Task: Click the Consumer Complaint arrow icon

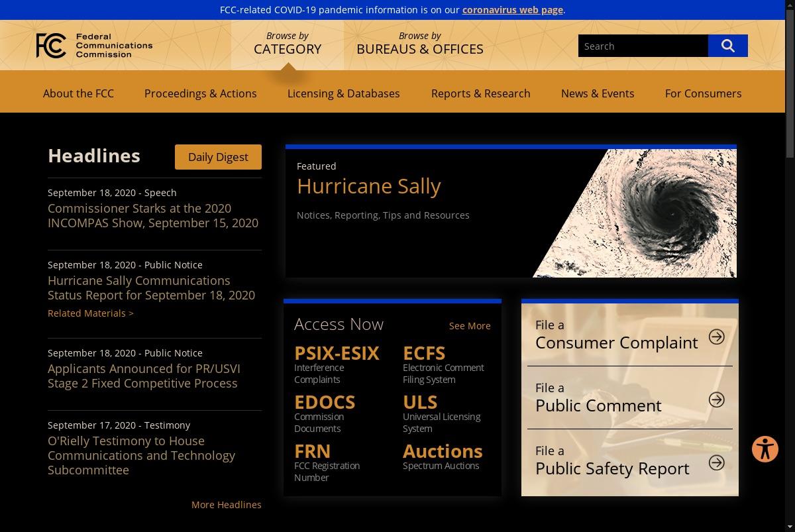Action: point(716,337)
